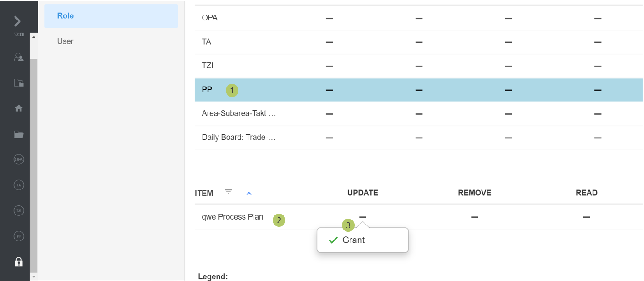Open the PP module sidebar icon
This screenshot has height=281, width=644.
(x=19, y=236)
